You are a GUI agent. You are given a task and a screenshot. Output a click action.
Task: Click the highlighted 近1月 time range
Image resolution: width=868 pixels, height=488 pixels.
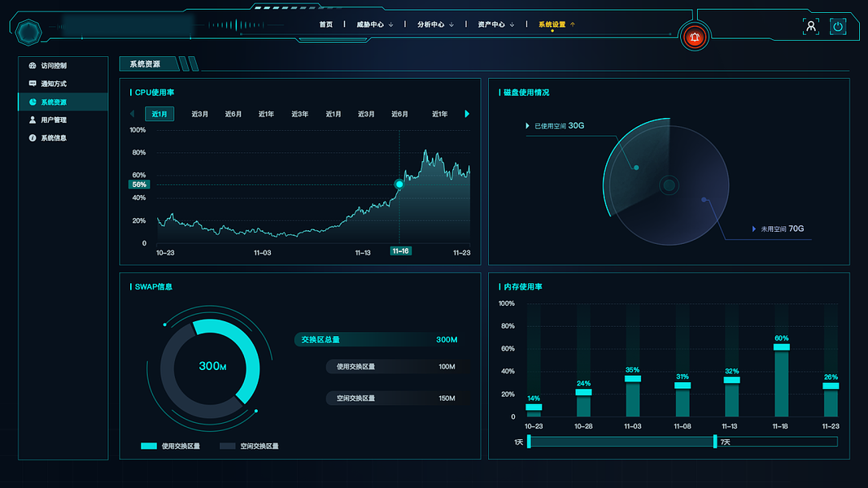(159, 114)
